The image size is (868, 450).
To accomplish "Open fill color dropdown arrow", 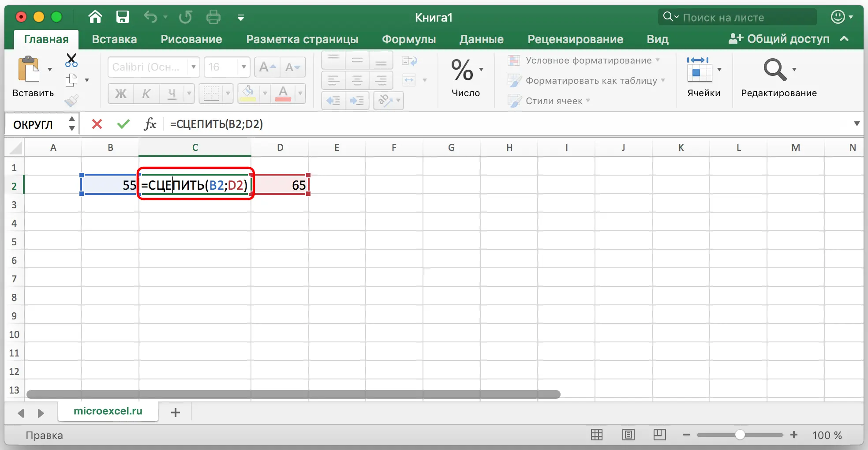I will click(265, 94).
